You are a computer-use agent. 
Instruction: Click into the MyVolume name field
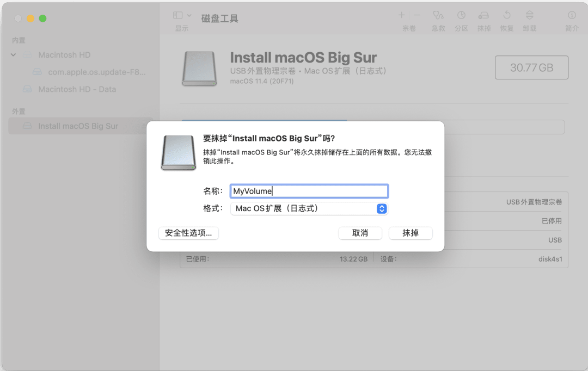point(309,191)
